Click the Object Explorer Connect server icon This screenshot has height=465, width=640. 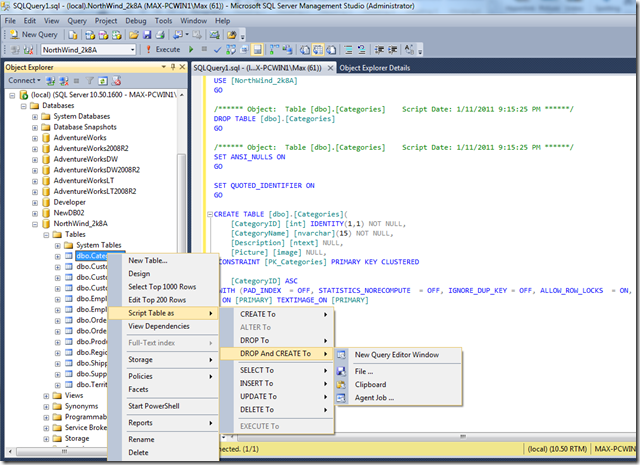(x=51, y=81)
